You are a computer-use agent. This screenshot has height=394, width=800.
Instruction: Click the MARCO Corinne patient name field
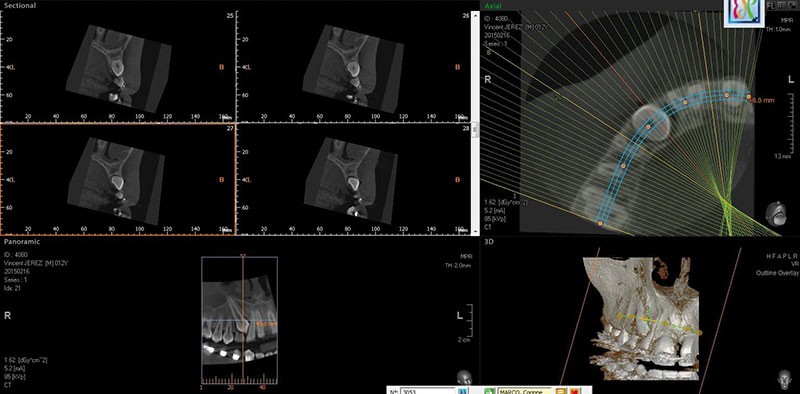(524, 391)
